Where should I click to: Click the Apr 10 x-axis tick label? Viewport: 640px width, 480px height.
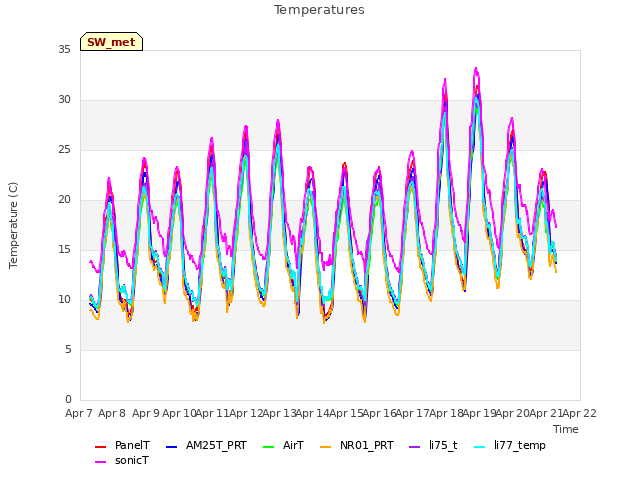pyautogui.click(x=179, y=413)
